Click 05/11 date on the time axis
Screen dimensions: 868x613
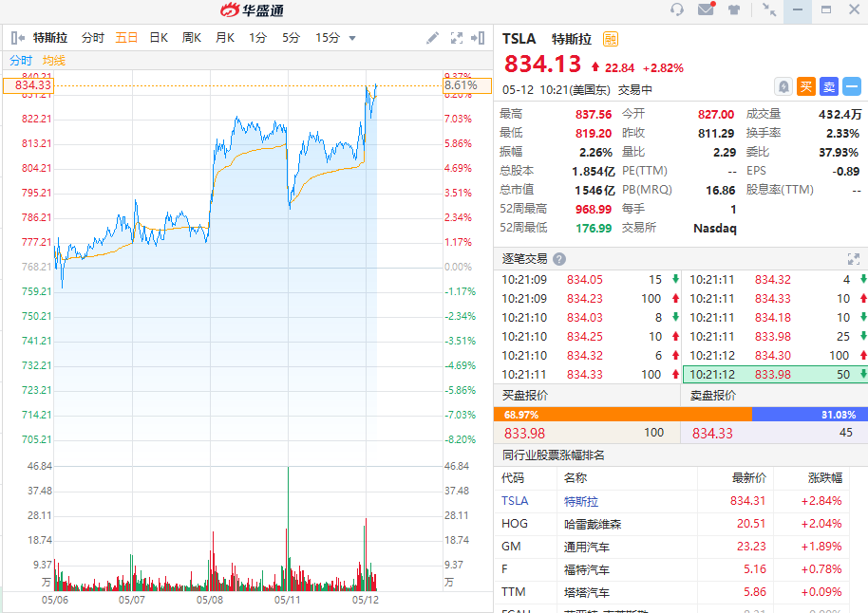pos(287,600)
